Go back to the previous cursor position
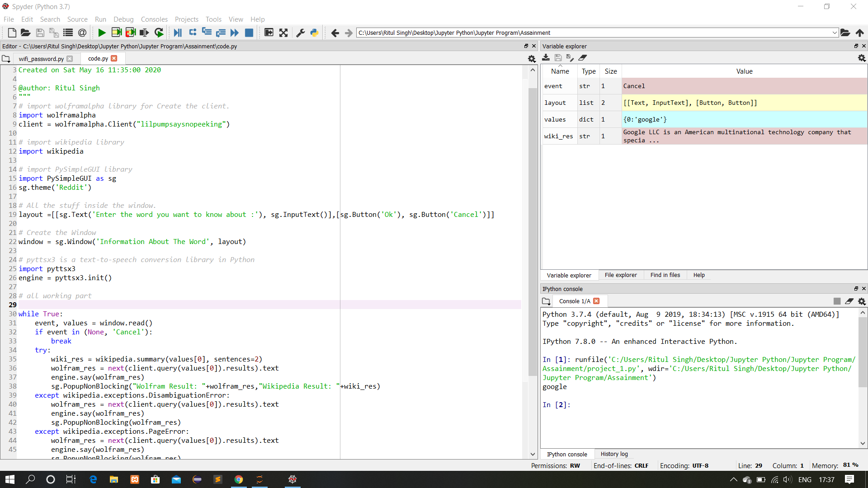Viewport: 868px width, 488px height. pyautogui.click(x=335, y=33)
